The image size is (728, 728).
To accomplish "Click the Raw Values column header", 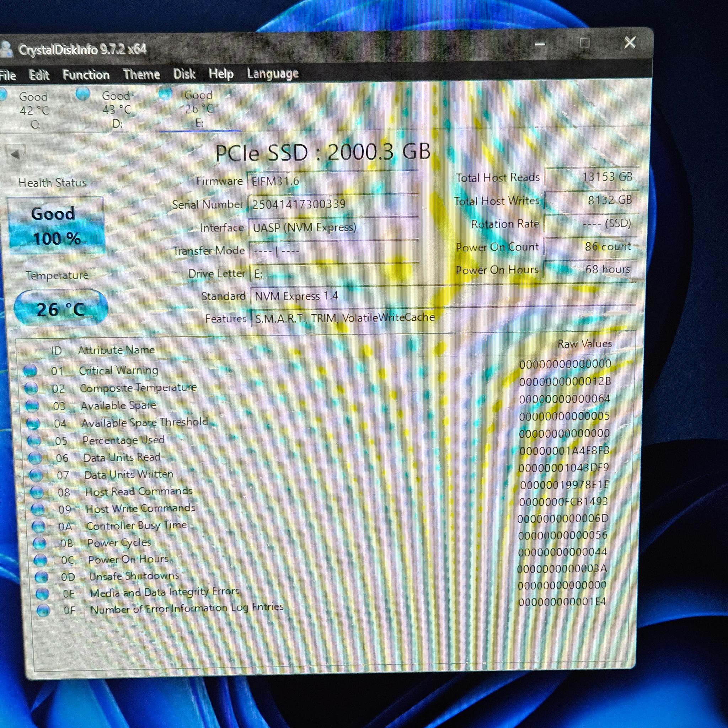I will tap(584, 344).
